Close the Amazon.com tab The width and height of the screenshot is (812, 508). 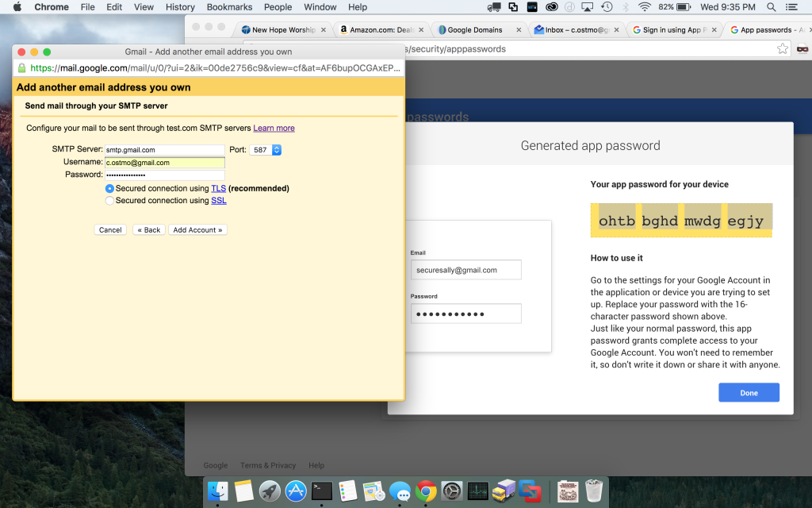421,30
